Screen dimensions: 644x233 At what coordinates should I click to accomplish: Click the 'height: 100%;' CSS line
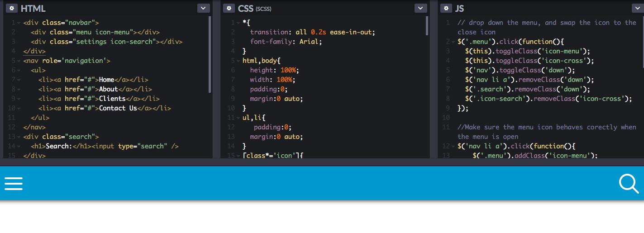point(275,70)
